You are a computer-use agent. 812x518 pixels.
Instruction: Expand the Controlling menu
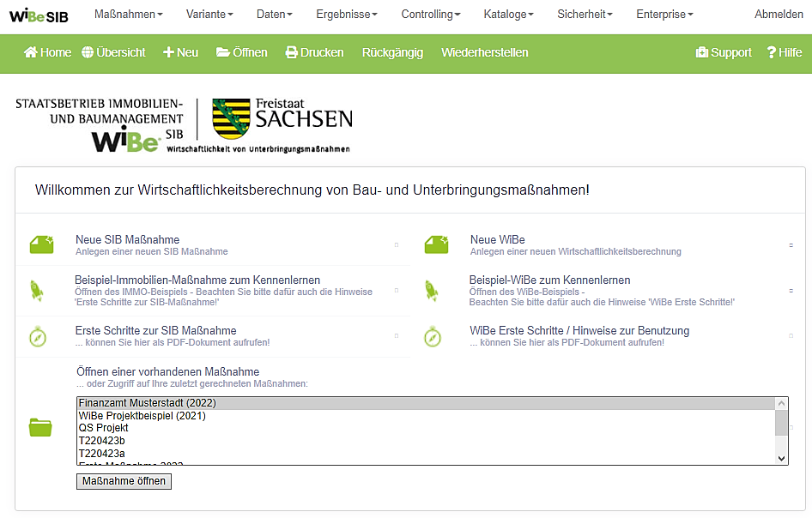[x=431, y=15]
